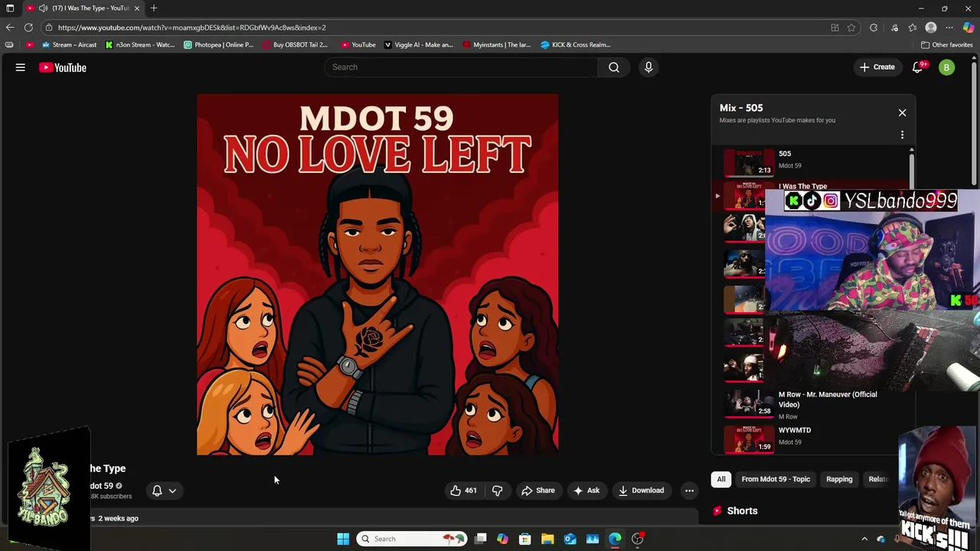
Task: Open the YouTube guide hamburger menu
Action: [21, 67]
